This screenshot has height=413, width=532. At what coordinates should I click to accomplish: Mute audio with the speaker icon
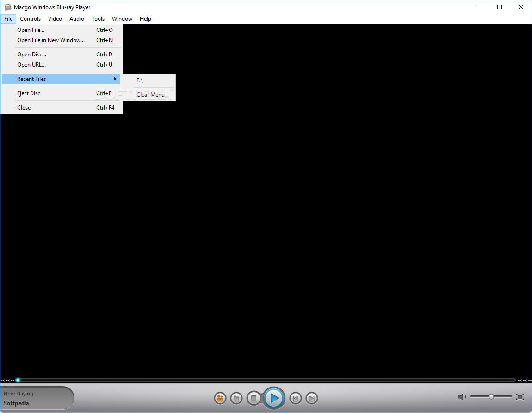coord(462,397)
